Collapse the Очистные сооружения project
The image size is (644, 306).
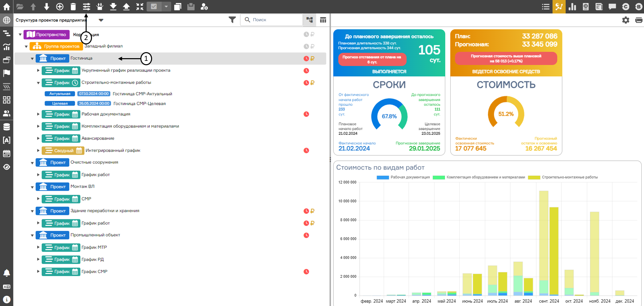click(x=32, y=163)
